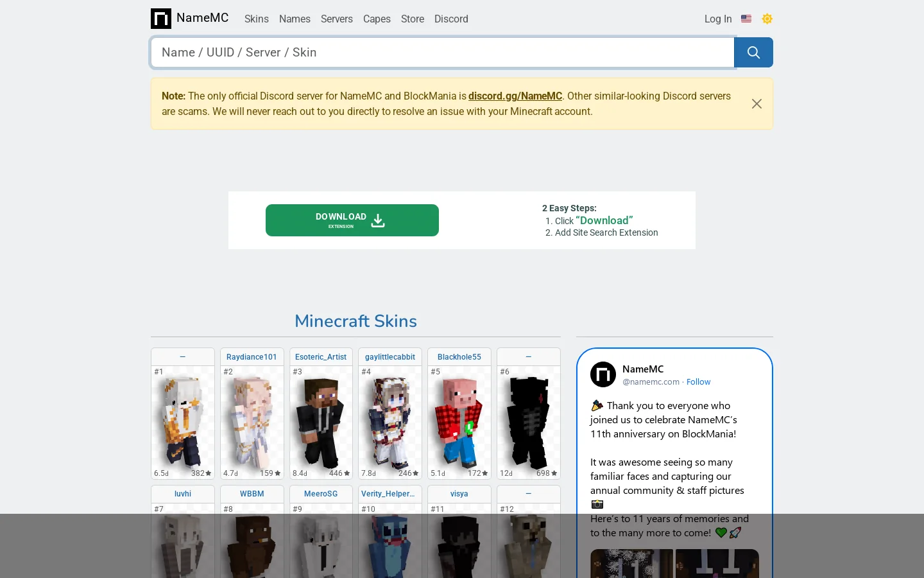Click NameMC avatar in the embedded post
This screenshot has width=924, height=578.
click(603, 374)
